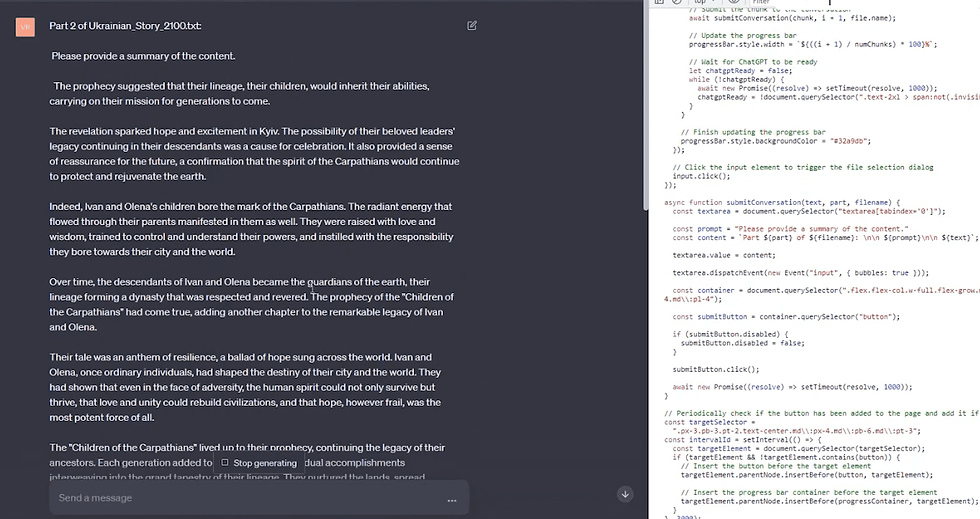The width and height of the screenshot is (980, 519).
Task: Click the code line "progressBar.style.backgroundColor"
Action: point(776,141)
